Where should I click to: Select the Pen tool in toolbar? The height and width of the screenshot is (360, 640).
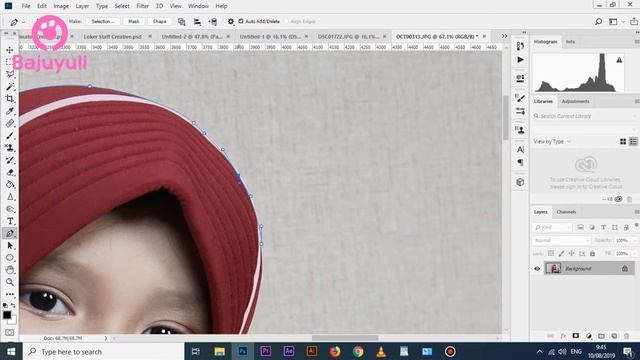point(10,233)
